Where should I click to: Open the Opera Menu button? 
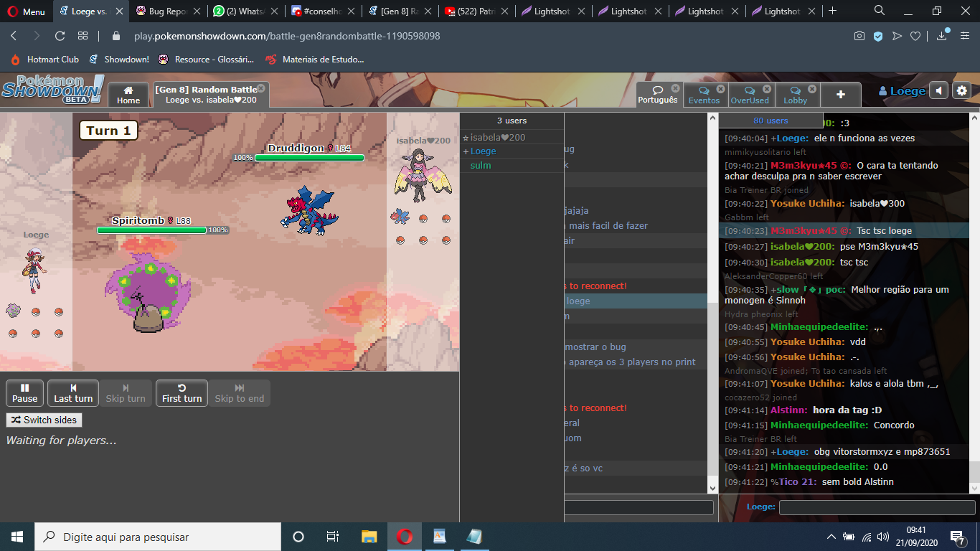click(26, 11)
